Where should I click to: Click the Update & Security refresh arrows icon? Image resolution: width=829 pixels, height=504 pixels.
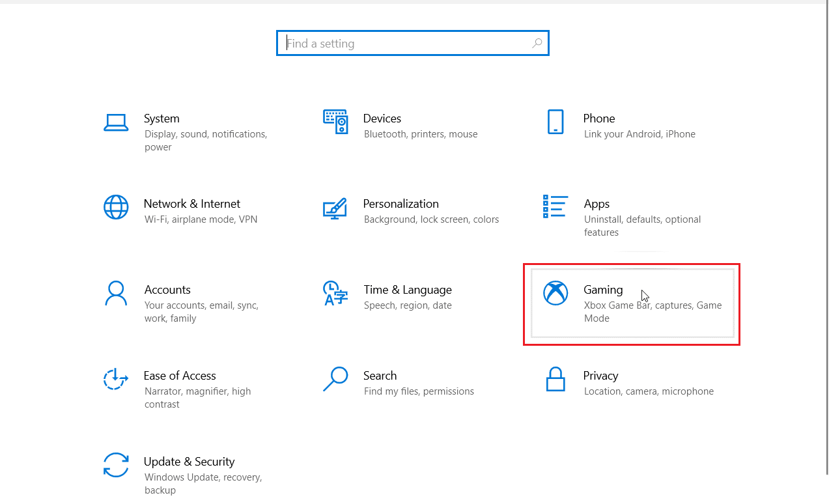(x=116, y=465)
